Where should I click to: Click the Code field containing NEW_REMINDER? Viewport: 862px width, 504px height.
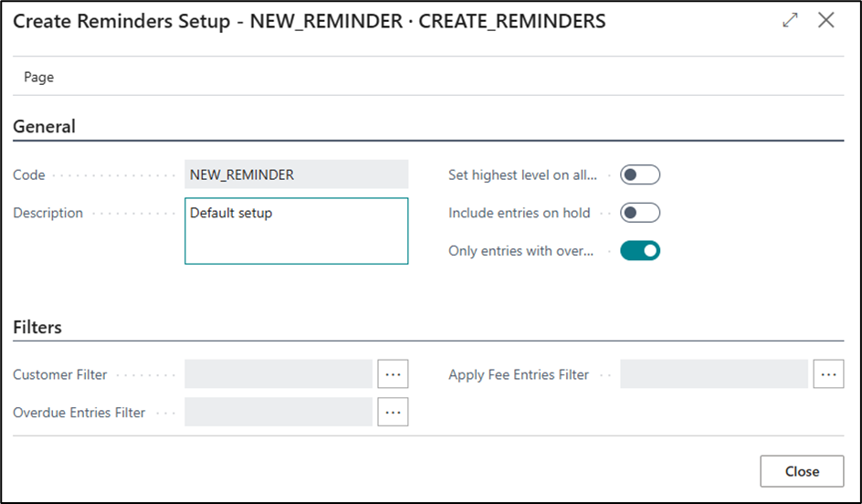point(296,174)
